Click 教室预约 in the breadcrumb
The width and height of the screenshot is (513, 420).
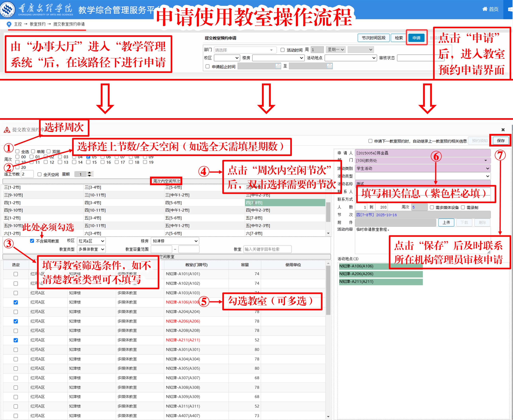pos(37,24)
